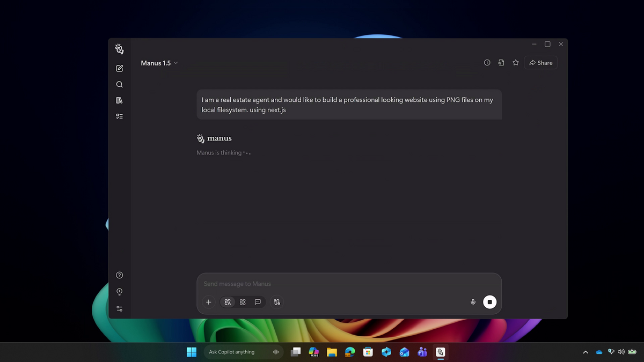The width and height of the screenshot is (644, 362).
Task: Click the lightbulb icon in the sidebar
Action: (119, 292)
